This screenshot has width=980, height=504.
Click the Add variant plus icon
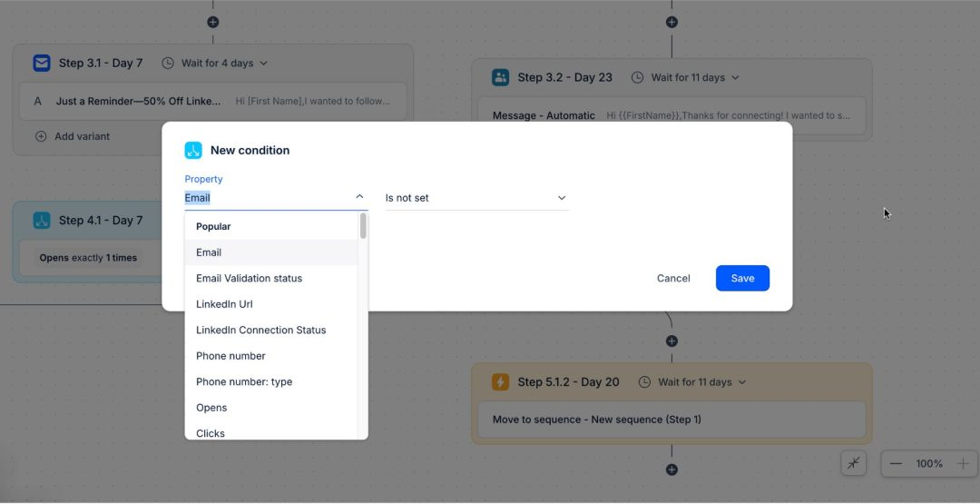41,136
